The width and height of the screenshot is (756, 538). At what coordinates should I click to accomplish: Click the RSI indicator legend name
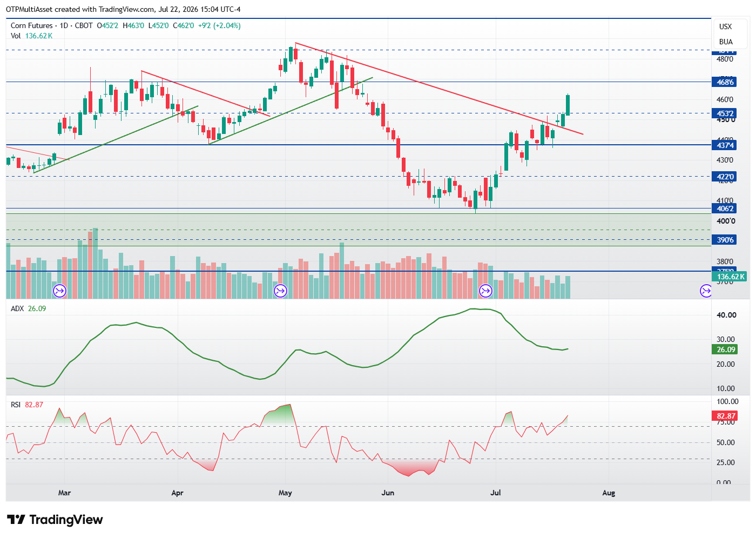tap(16, 405)
